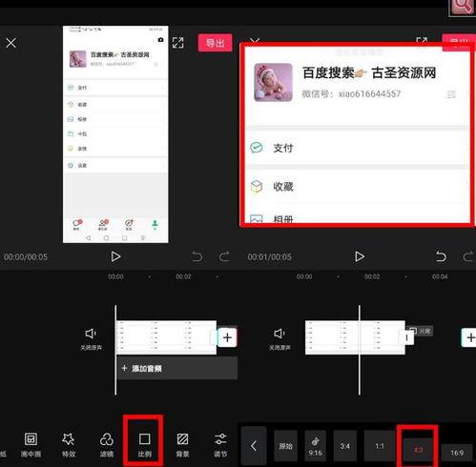Play the video in the right editor

(360, 256)
